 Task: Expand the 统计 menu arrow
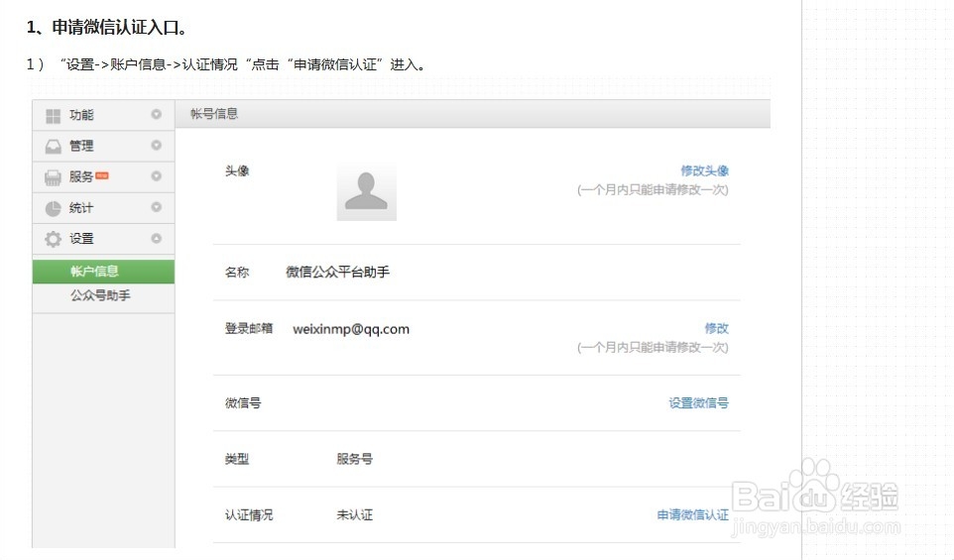tap(157, 207)
